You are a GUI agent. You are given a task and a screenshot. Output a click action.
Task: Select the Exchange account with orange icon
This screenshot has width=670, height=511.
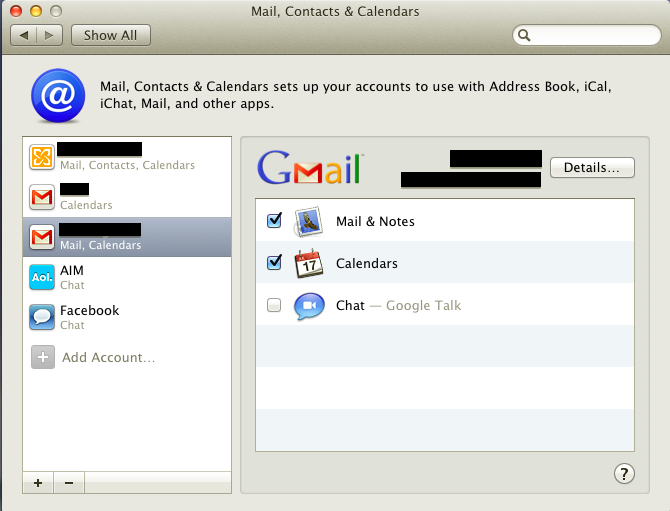42,157
